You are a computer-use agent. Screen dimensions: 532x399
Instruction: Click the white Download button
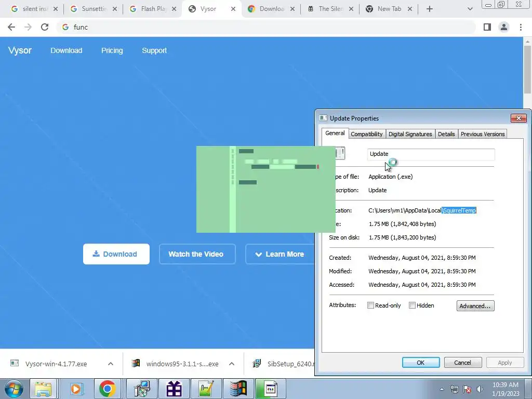116,254
